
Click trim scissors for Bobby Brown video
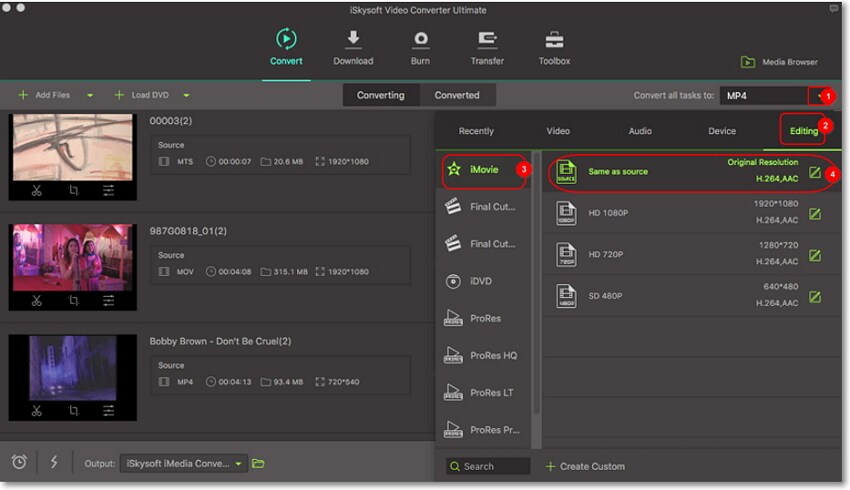pyautogui.click(x=36, y=411)
